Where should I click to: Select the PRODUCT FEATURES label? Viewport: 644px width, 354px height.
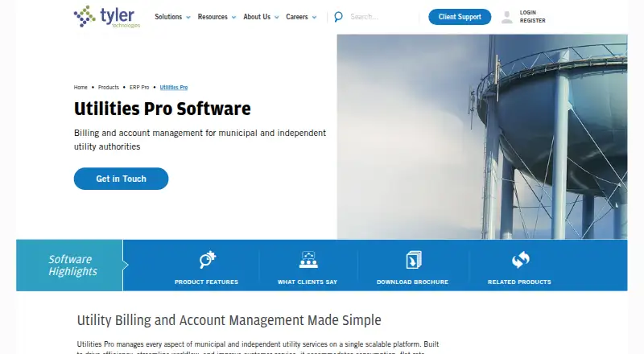tap(206, 282)
